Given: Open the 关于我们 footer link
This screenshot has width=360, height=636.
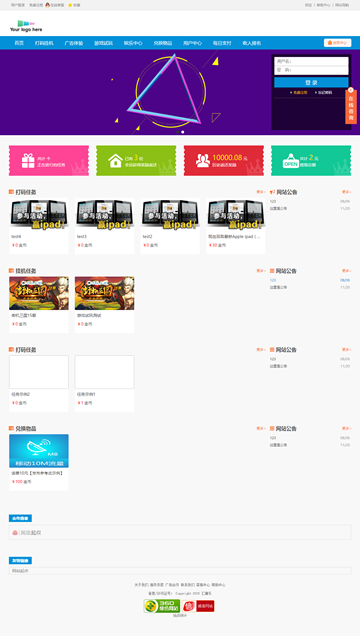Looking at the screenshot, I should click(141, 585).
